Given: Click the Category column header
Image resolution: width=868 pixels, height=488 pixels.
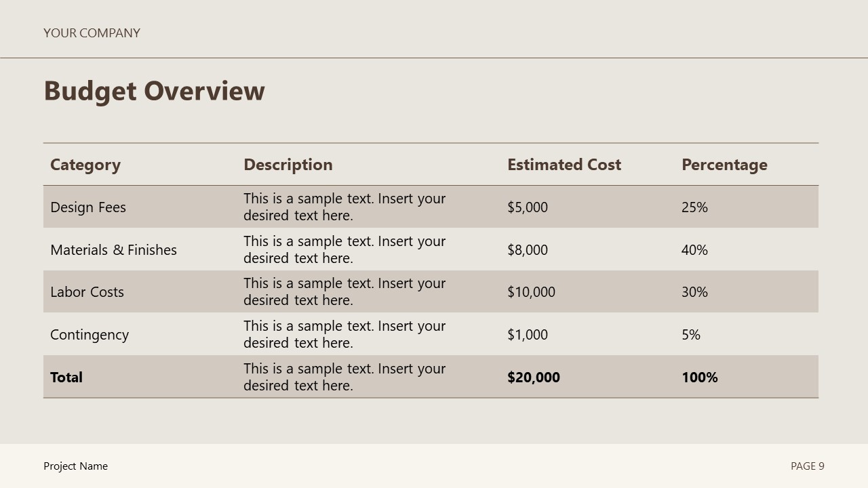Looking at the screenshot, I should tap(85, 165).
